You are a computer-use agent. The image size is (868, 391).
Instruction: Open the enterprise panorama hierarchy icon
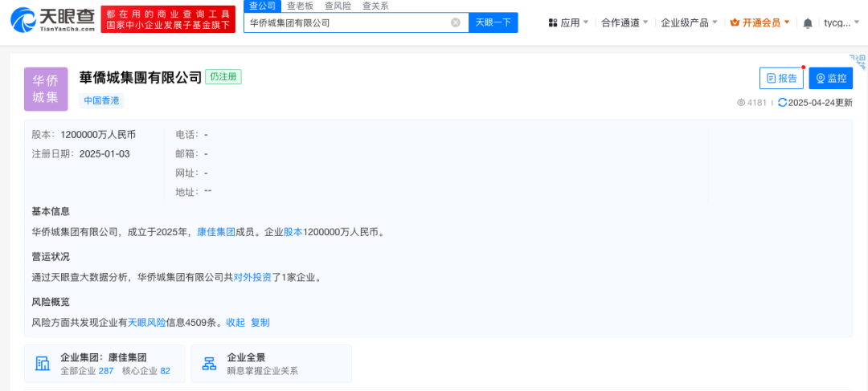pyautogui.click(x=209, y=364)
